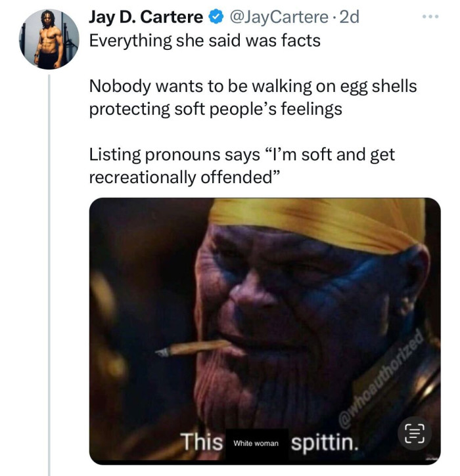
Task: Click the black "White woman" label
Action: (256, 444)
